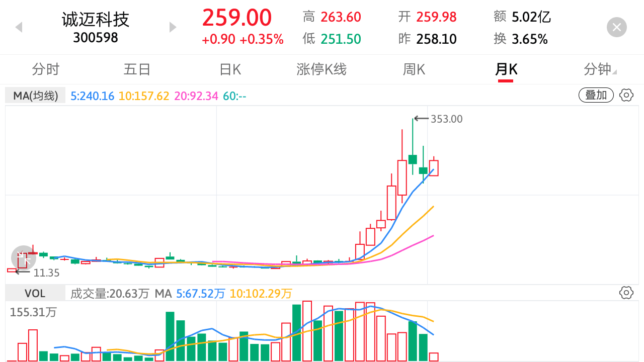Open volume panel settings gear
This screenshot has width=644, height=362.
626,293
